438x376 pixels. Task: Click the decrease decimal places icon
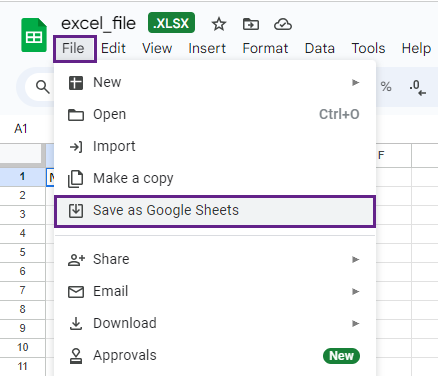417,87
